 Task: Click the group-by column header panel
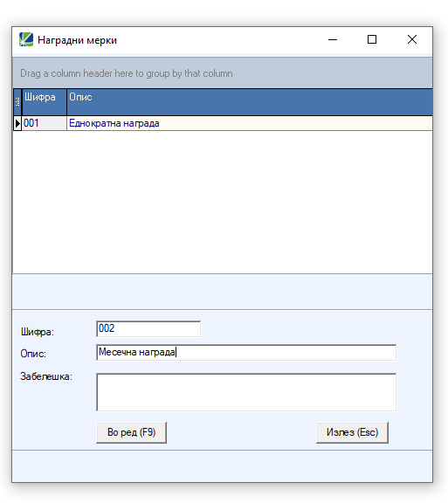(x=223, y=73)
